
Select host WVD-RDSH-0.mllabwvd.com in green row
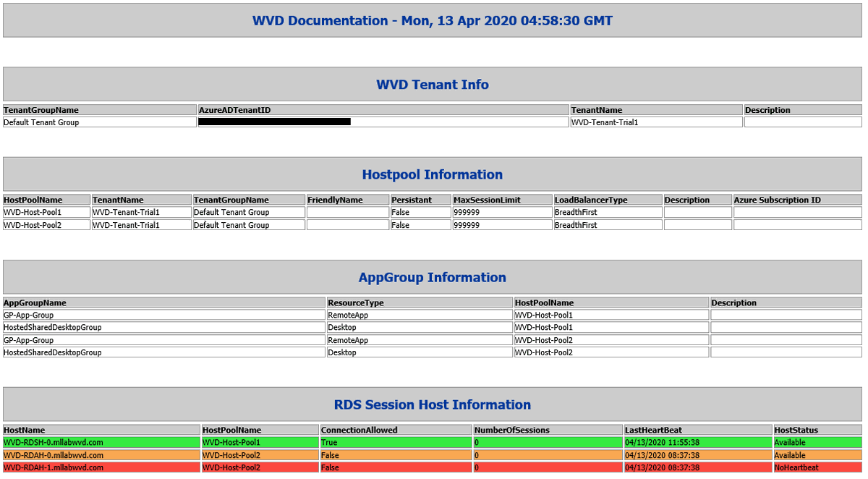coord(101,442)
